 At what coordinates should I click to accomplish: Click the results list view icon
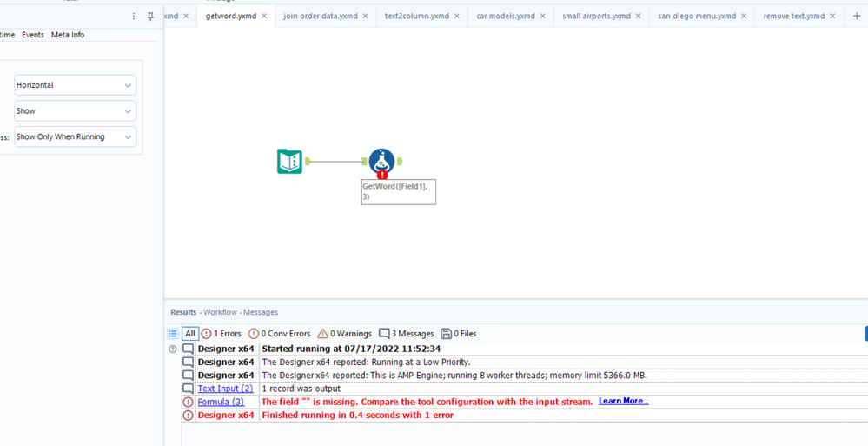coord(173,334)
